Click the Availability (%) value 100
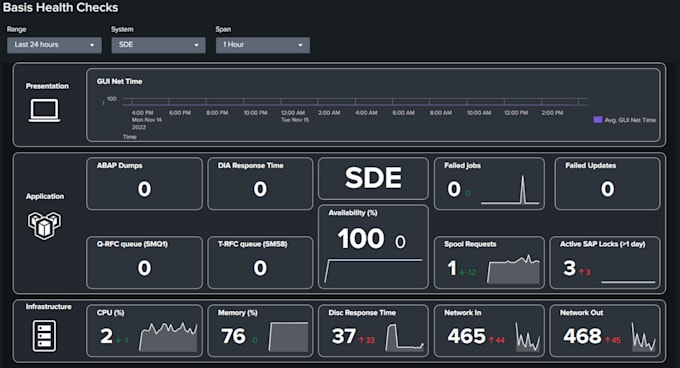This screenshot has width=680, height=368. coord(361,239)
